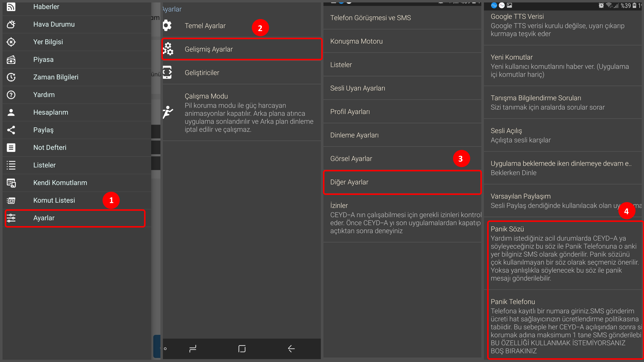Select Listeler in advanced settings
This screenshot has height=362, width=644.
point(402,65)
